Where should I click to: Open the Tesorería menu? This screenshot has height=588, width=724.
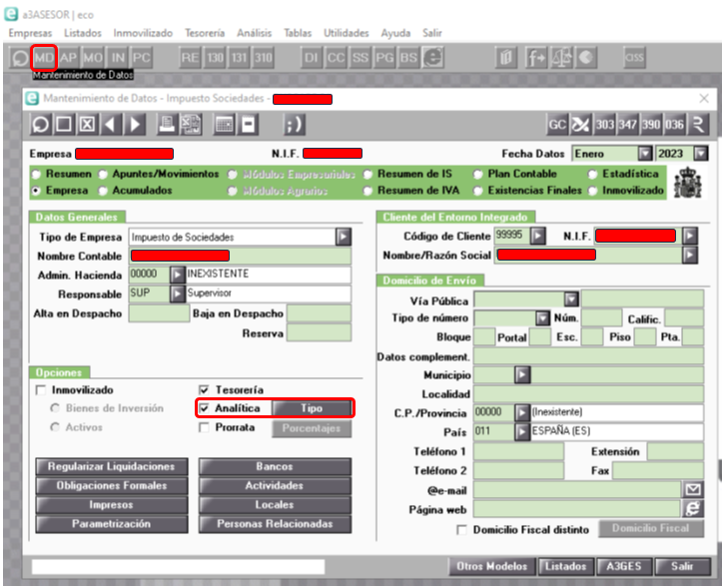[x=205, y=33]
